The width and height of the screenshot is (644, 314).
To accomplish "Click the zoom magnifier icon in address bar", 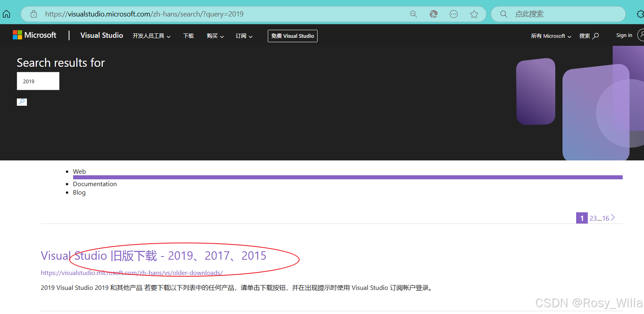I will [413, 14].
